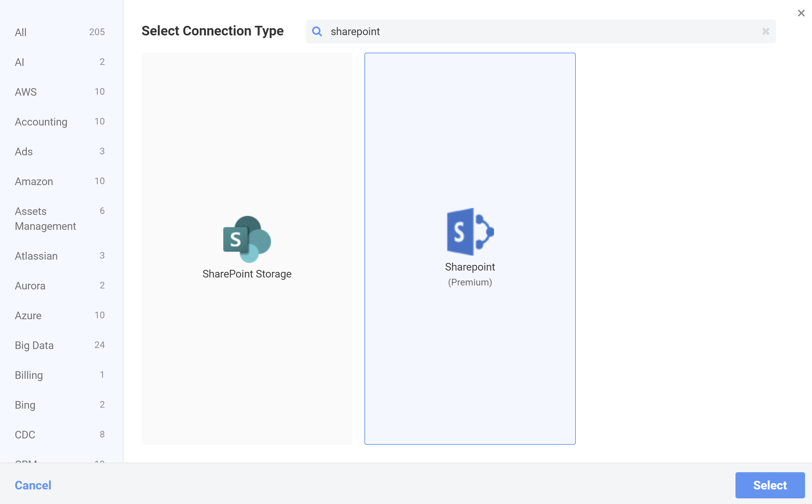The image size is (812, 504).
Task: Cancel the connection selection
Action: tap(33, 485)
